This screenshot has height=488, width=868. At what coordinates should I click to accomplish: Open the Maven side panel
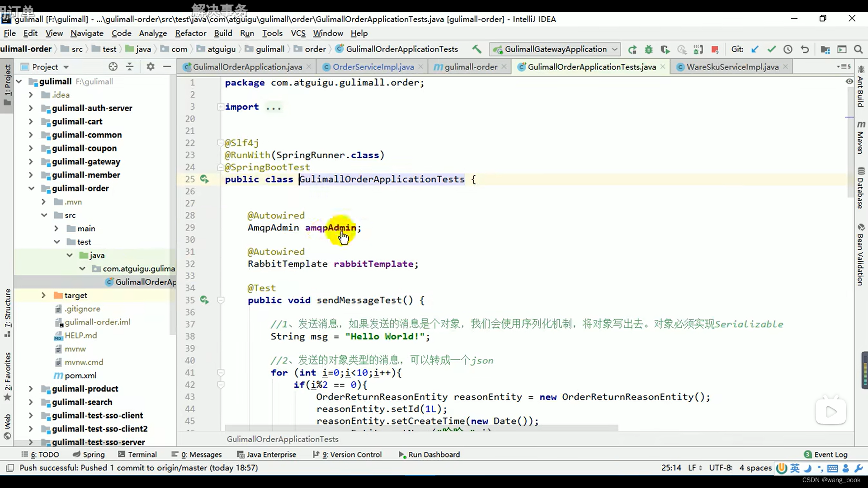pyautogui.click(x=861, y=137)
